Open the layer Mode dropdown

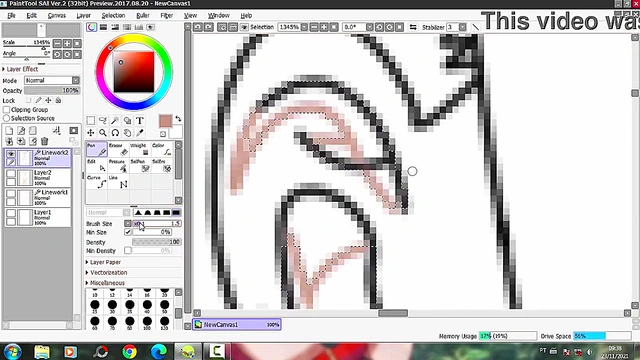[76, 80]
